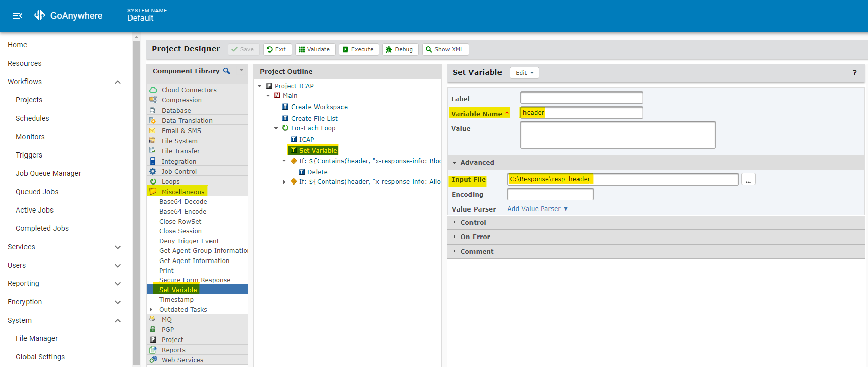Click the File System folder icon

(152, 141)
